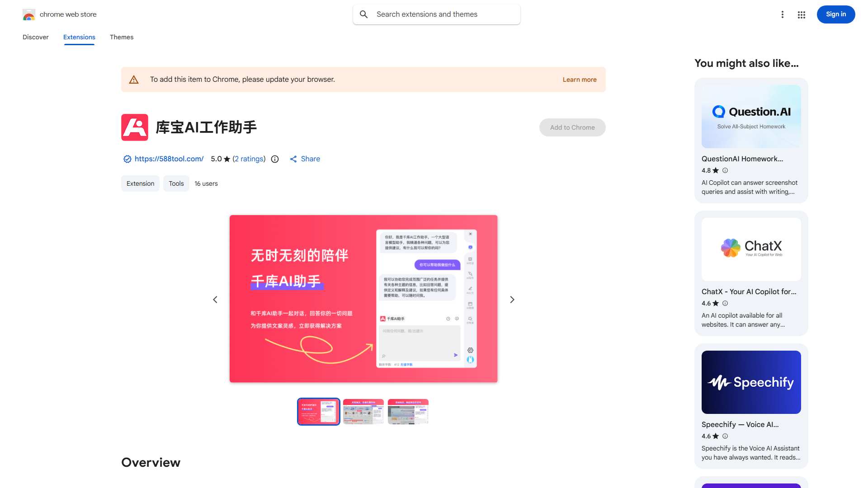Viewport: 868px width, 488px height.
Task: Select the magnifying glass search icon
Action: click(364, 14)
